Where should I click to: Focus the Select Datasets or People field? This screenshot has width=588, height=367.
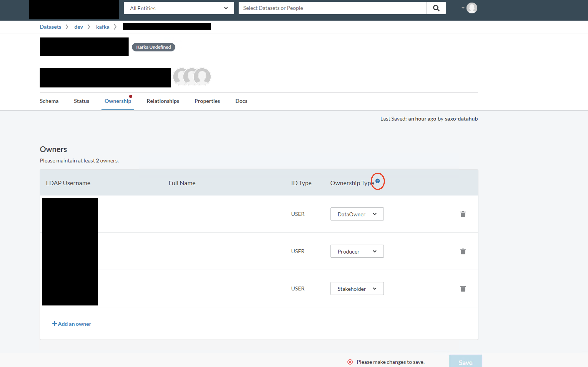332,8
